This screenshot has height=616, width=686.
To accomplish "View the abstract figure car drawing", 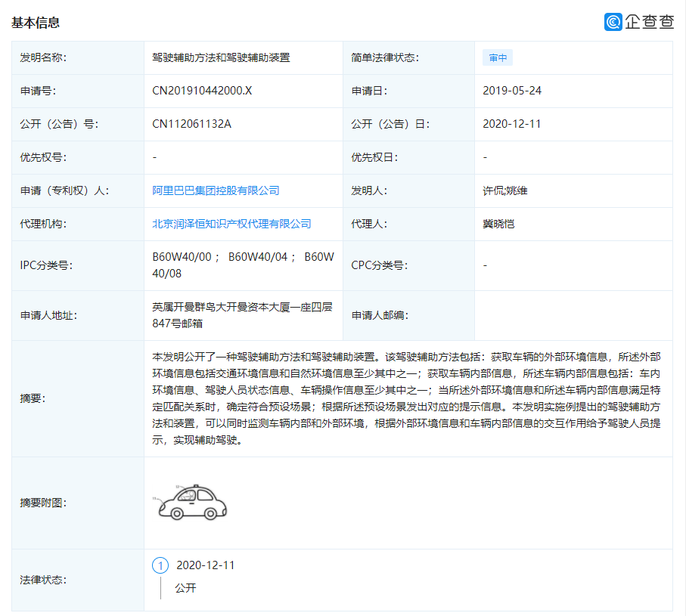I will pyautogui.click(x=191, y=500).
